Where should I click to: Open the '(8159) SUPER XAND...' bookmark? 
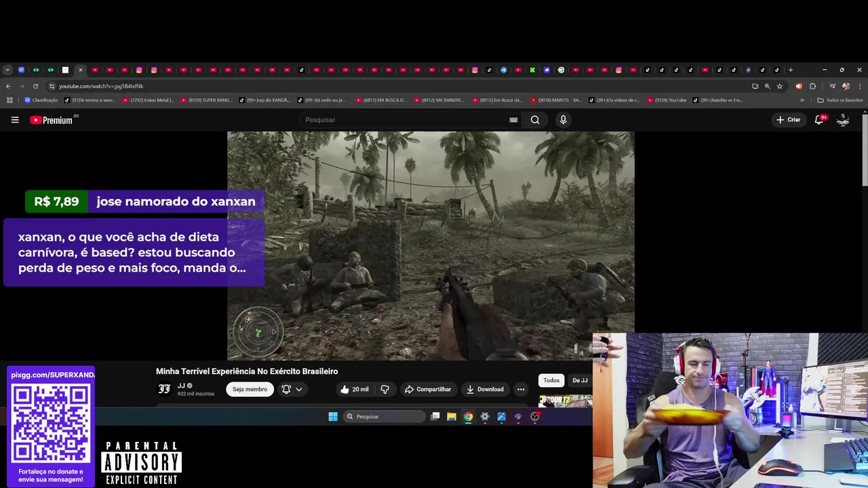206,100
